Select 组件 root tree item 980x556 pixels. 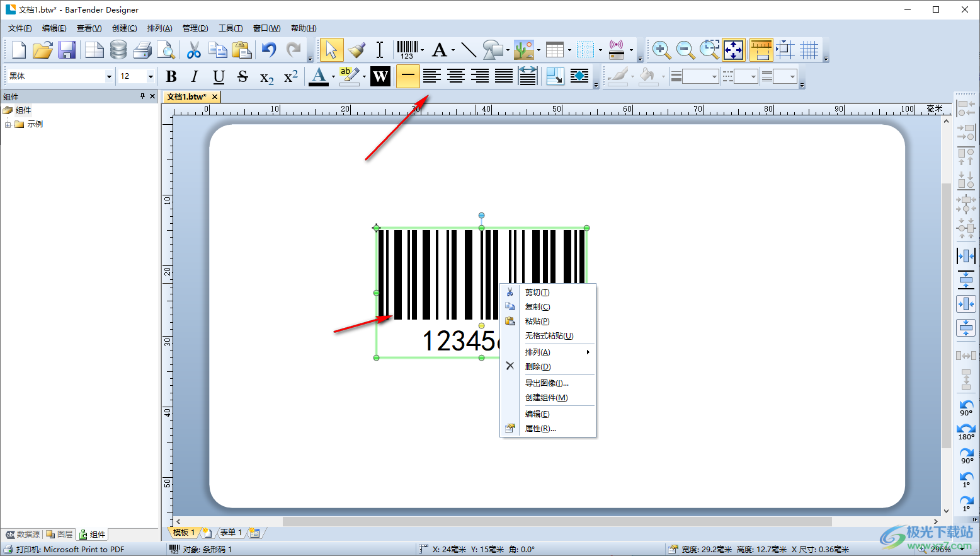23,110
